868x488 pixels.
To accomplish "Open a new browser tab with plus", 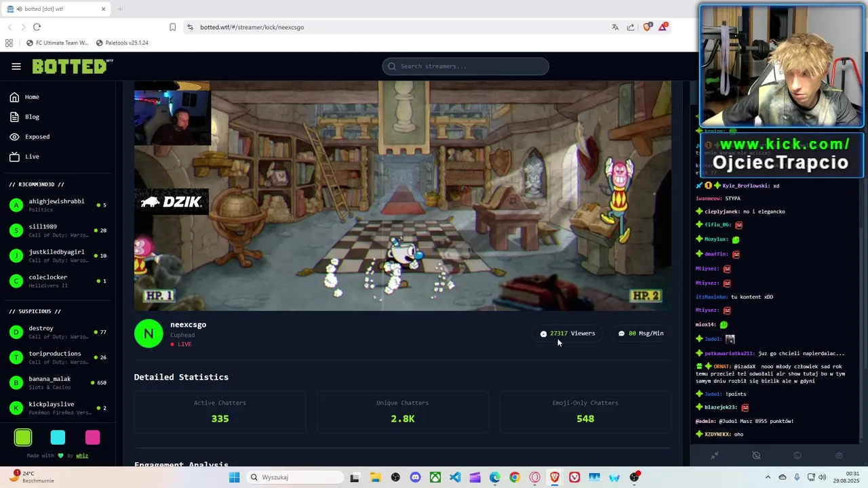I will (120, 9).
